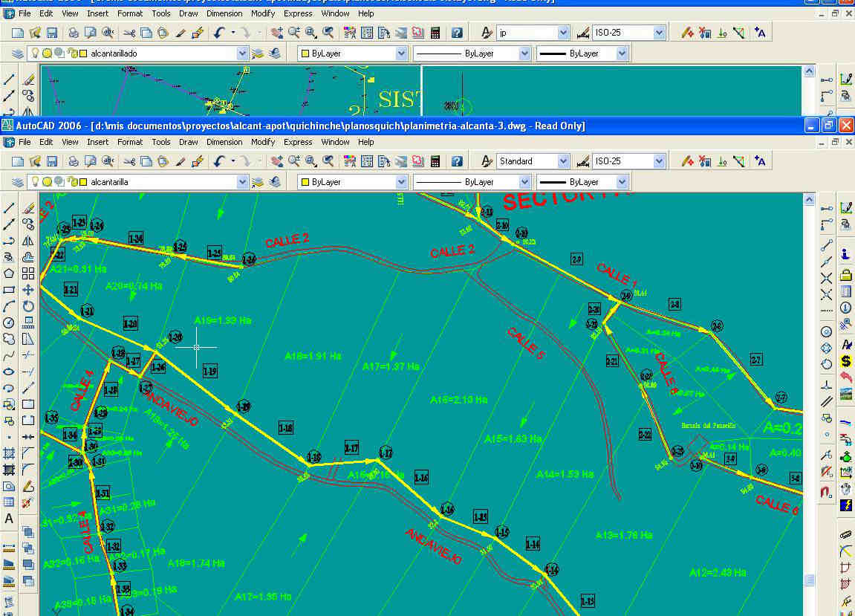Open QuickCalc calculator in lower toolbar
Viewport: 855px width, 616px height.
[435, 161]
